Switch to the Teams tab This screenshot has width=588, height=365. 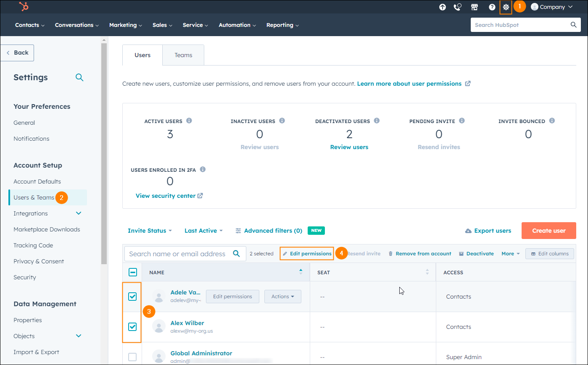coord(183,55)
